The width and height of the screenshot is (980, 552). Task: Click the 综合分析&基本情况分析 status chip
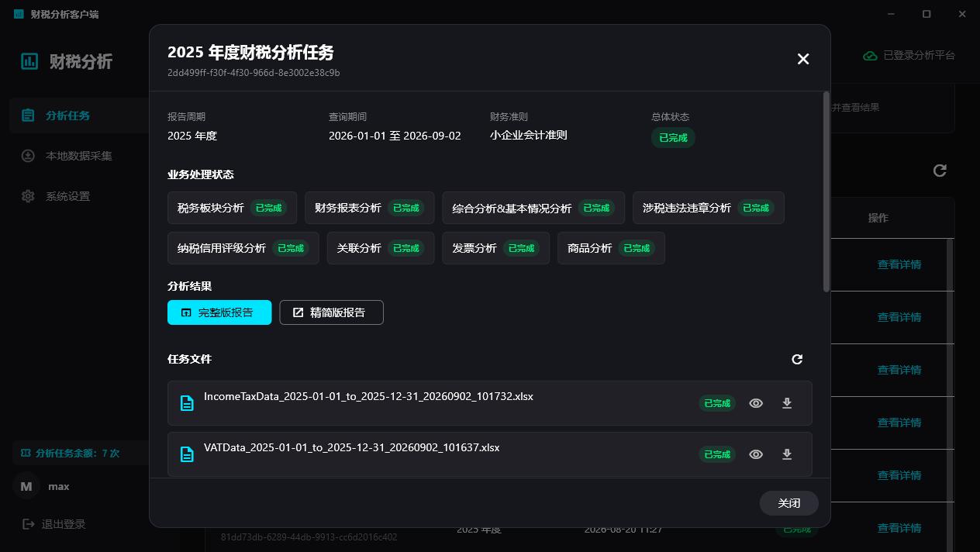point(533,208)
